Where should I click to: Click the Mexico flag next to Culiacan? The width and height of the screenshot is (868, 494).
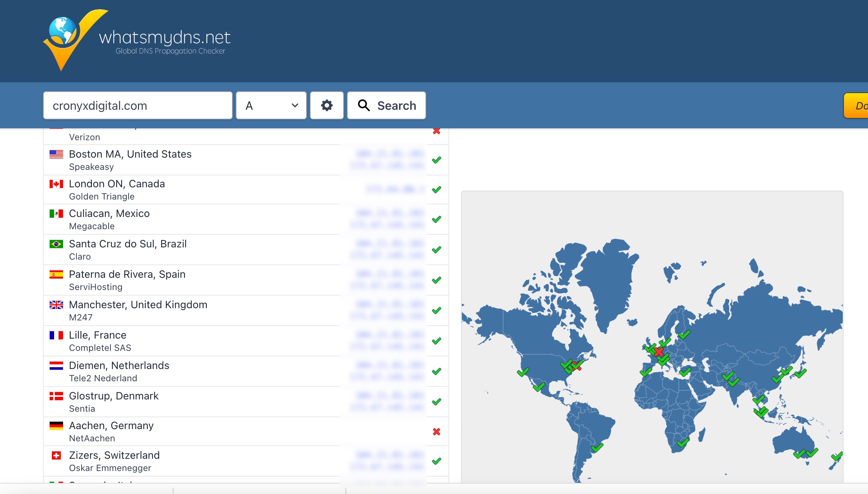coord(56,214)
